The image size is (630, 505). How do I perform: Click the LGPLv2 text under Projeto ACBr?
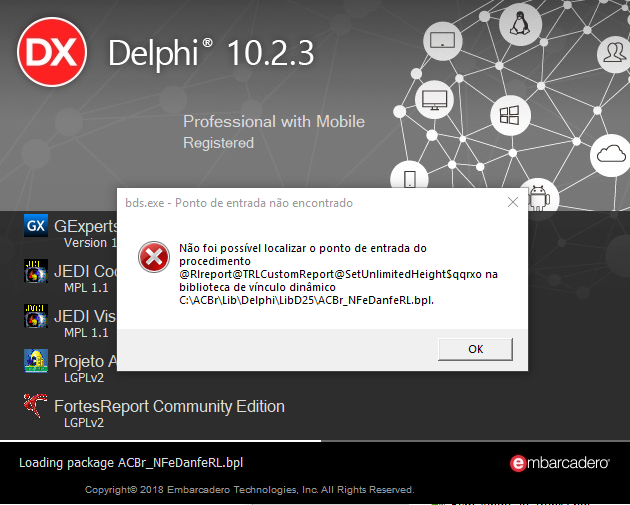[84, 378]
